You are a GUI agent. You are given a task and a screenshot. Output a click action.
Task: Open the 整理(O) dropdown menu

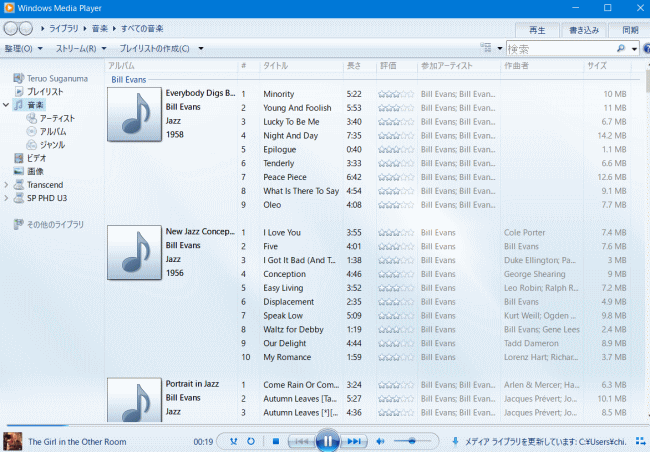pyautogui.click(x=23, y=49)
